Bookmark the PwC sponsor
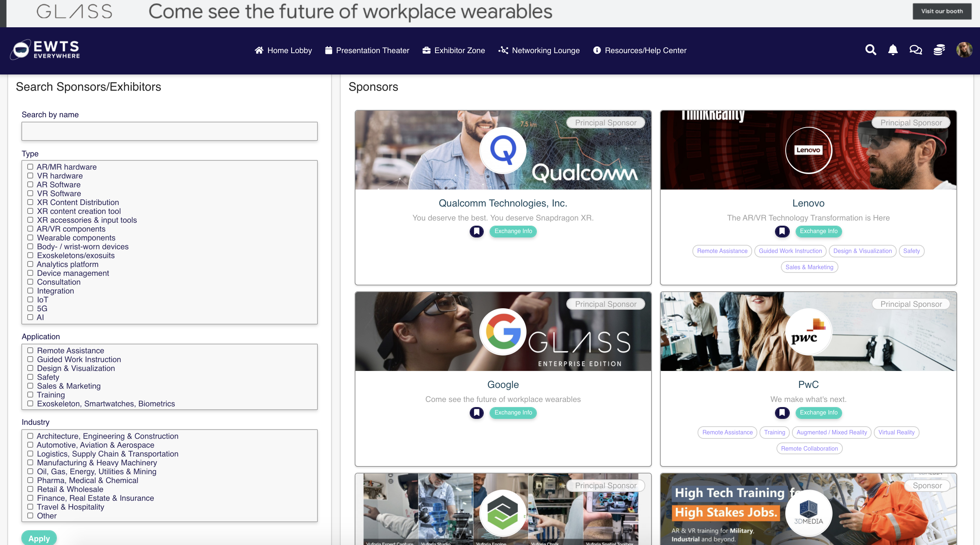This screenshot has width=980, height=545. 782,413
